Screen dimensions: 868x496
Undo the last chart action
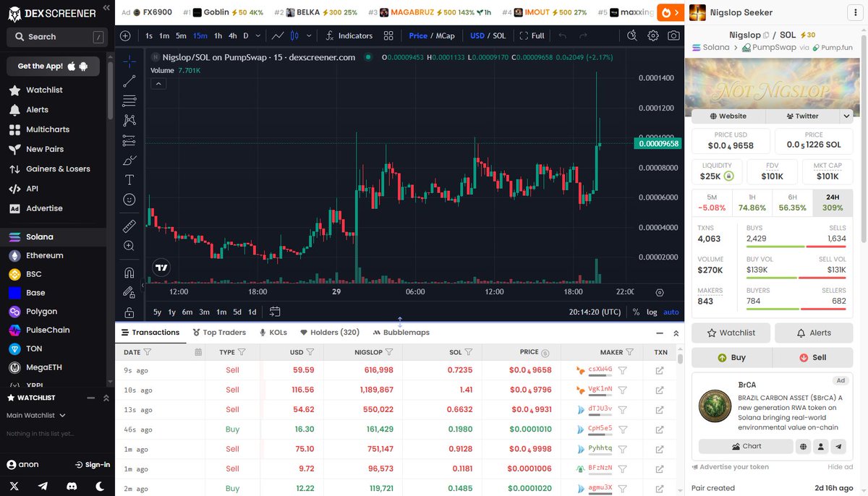pyautogui.click(x=563, y=35)
